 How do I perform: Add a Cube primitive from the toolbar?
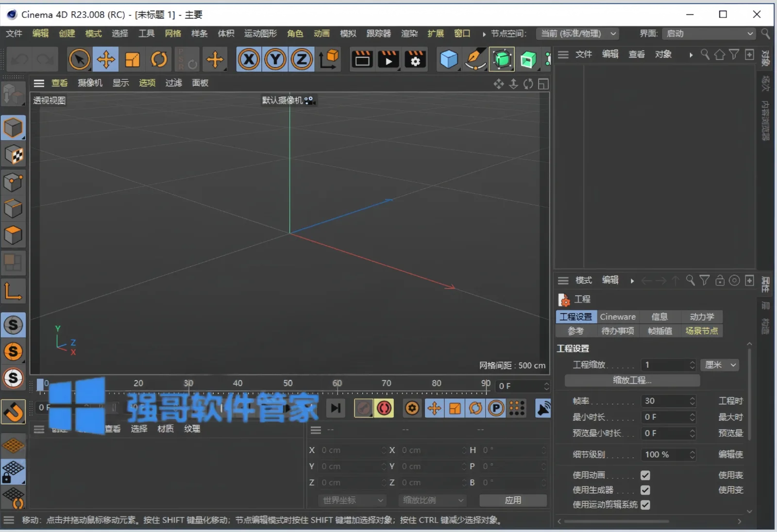pyautogui.click(x=449, y=60)
